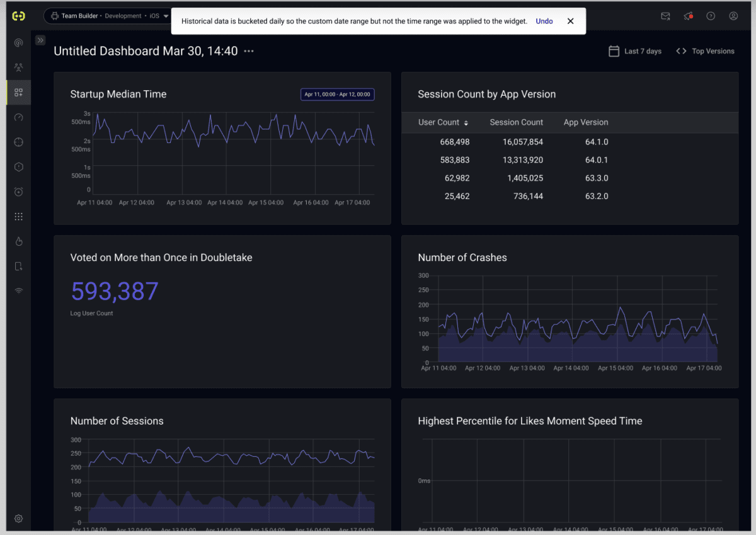756x535 pixels.
Task: Open the radar signal icon in the sidebar
Action: coord(18,43)
